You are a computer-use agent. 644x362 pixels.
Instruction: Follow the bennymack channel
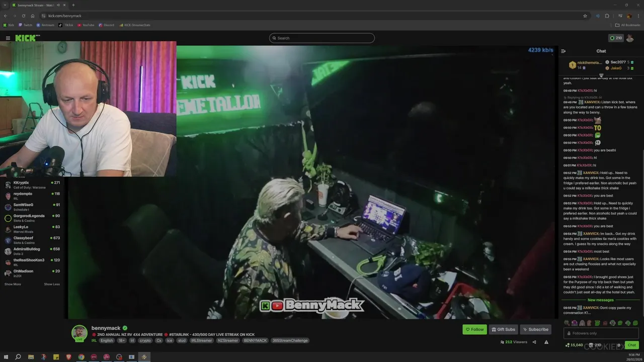click(474, 329)
